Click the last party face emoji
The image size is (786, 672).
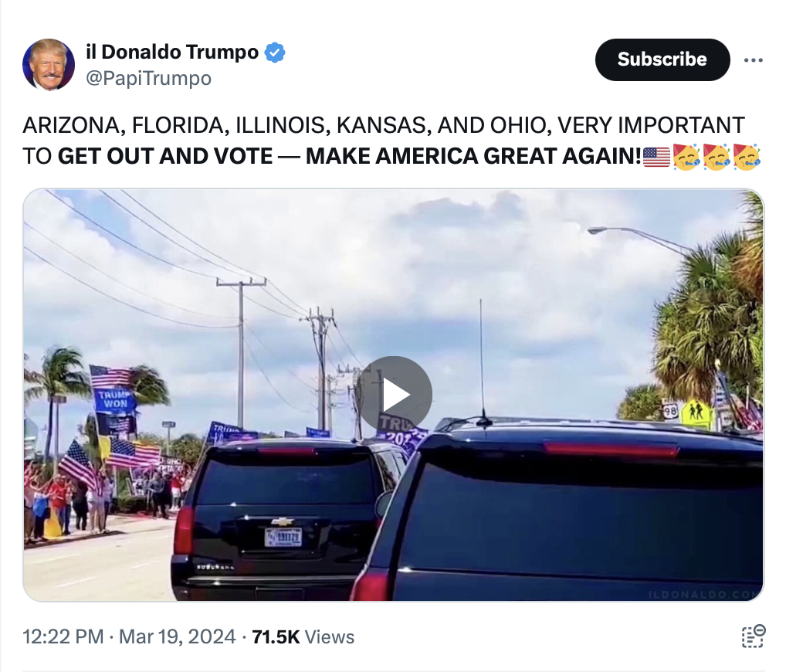[747, 157]
